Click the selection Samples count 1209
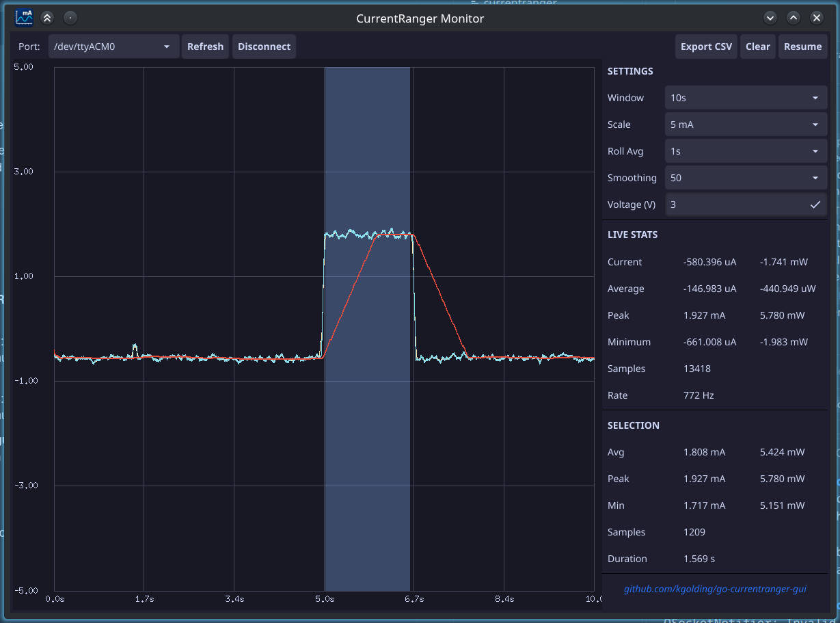This screenshot has height=623, width=840. (694, 532)
